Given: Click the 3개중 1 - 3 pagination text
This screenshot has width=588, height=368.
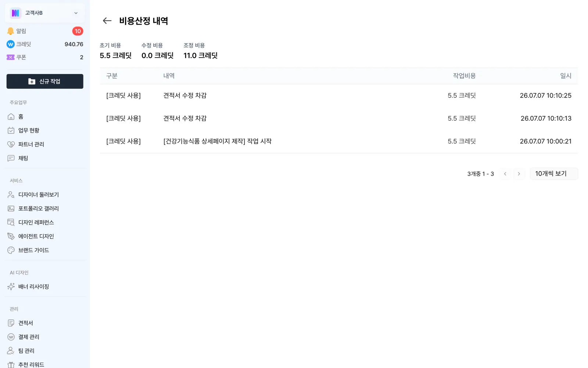Looking at the screenshot, I should (480, 174).
